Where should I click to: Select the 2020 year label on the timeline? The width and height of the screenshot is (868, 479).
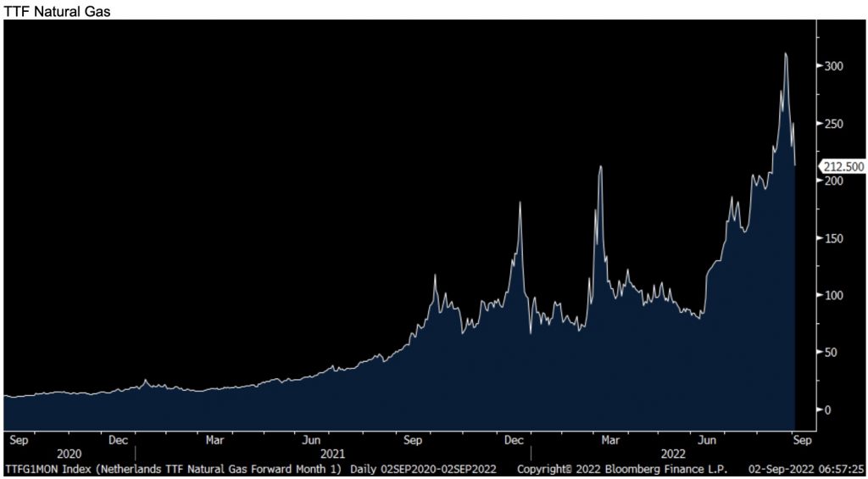[x=69, y=454]
